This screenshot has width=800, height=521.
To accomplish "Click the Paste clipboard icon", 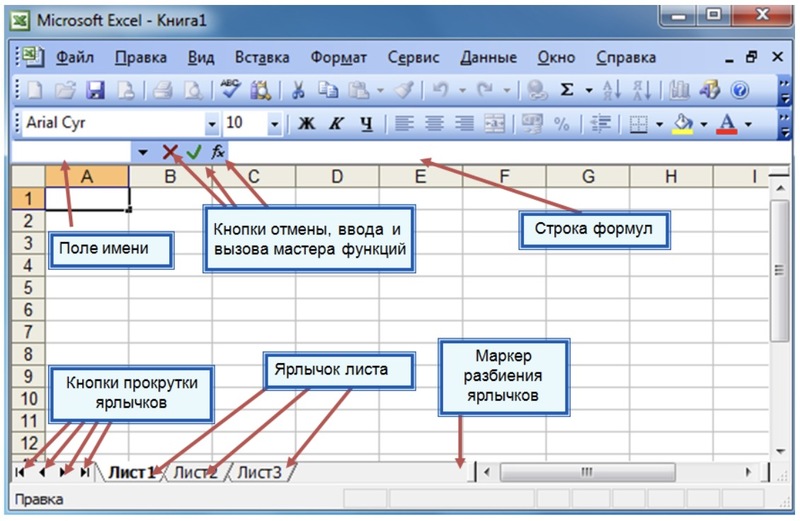I will [x=359, y=91].
